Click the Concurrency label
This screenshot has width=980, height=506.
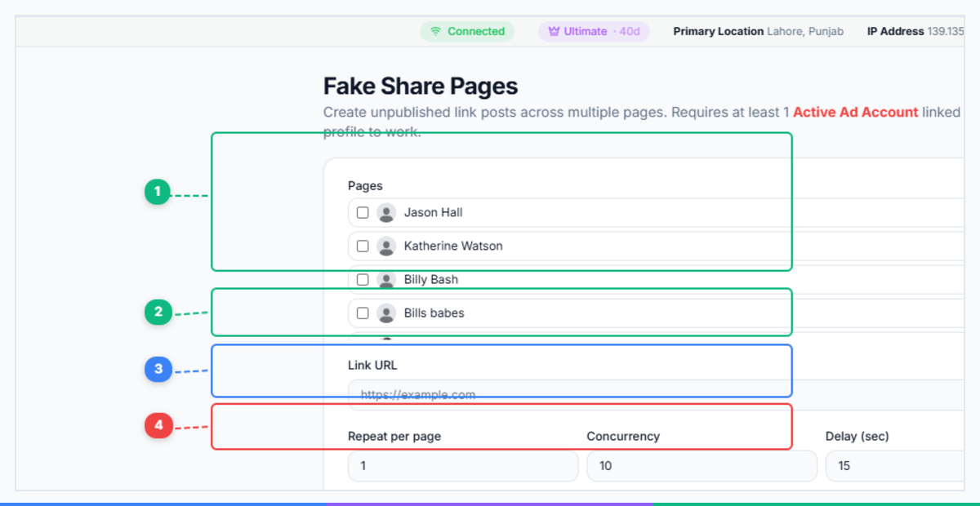[x=623, y=436]
